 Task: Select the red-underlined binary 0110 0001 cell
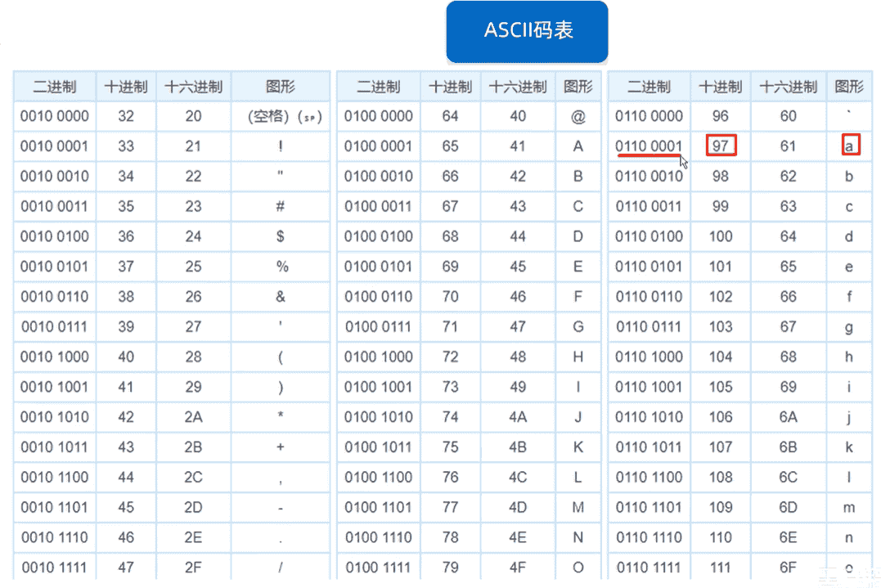pyautogui.click(x=649, y=146)
